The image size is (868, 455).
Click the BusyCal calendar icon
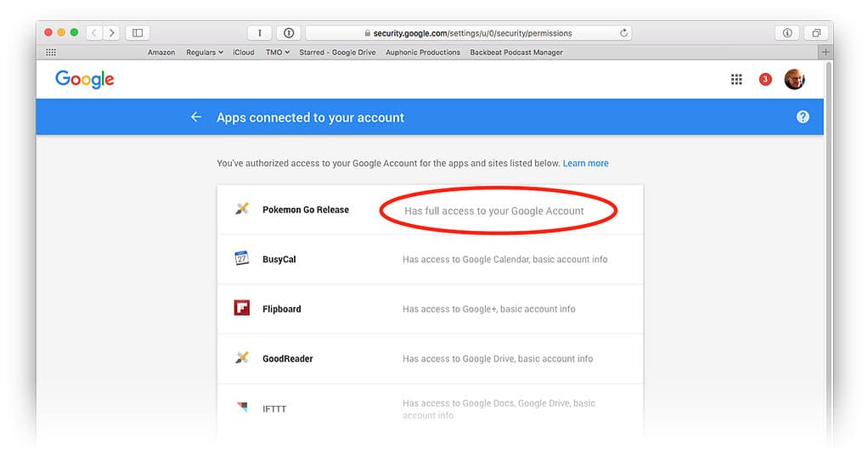pos(242,259)
